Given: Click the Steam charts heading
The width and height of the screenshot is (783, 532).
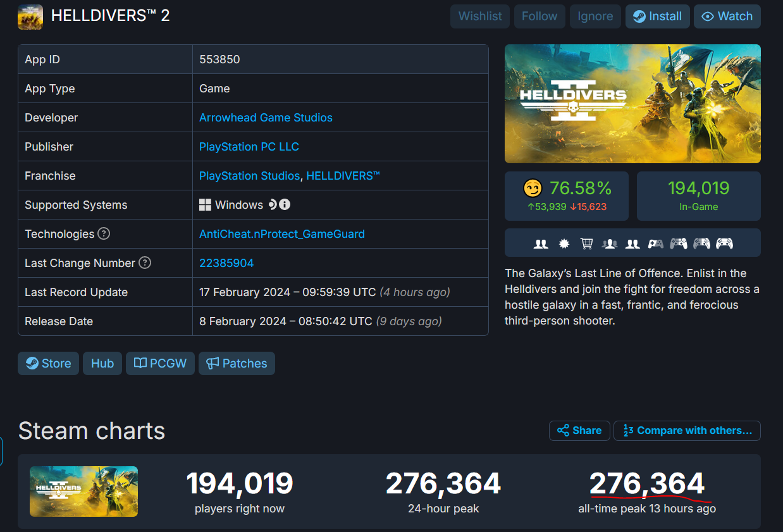Looking at the screenshot, I should tap(92, 431).
